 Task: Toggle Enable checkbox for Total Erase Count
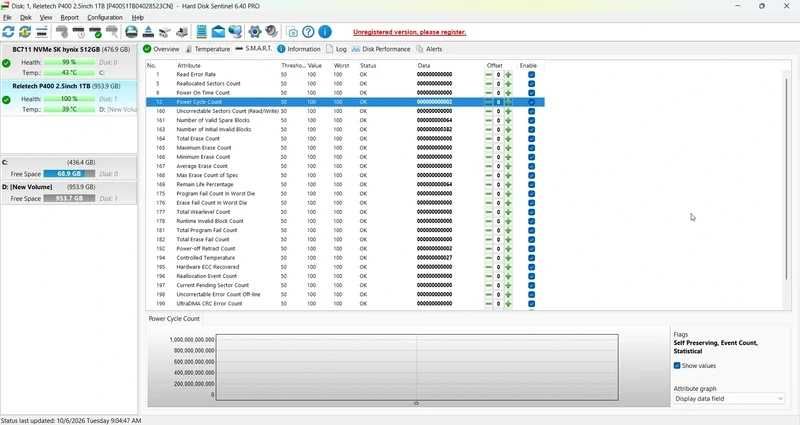pyautogui.click(x=531, y=139)
